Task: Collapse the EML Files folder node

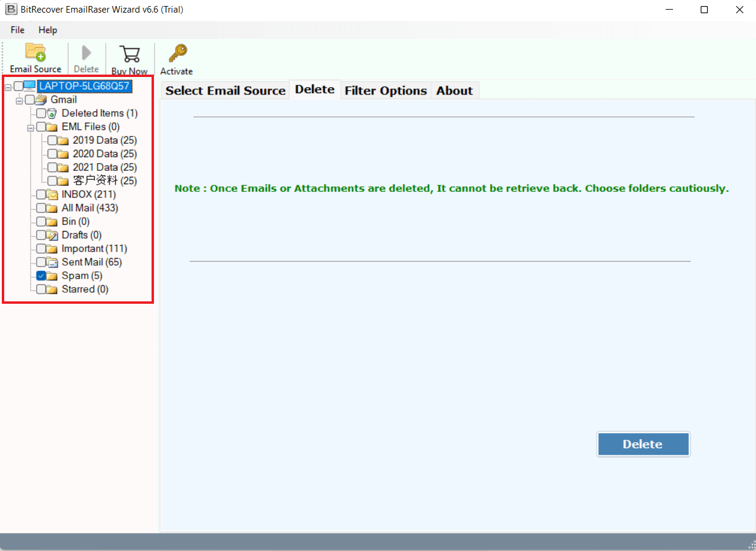Action: [31, 127]
